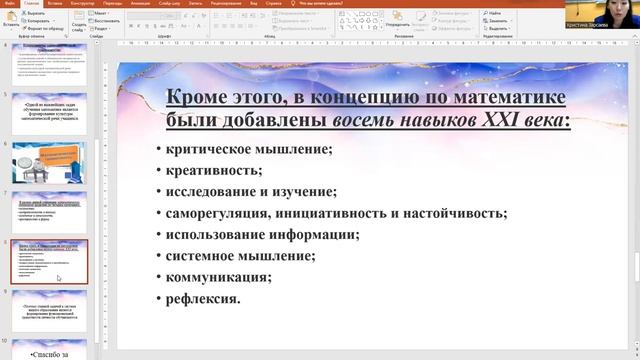Screen dimensions: 640x360
Task: Open the Выделить select dropdown
Action: [x=496, y=29]
